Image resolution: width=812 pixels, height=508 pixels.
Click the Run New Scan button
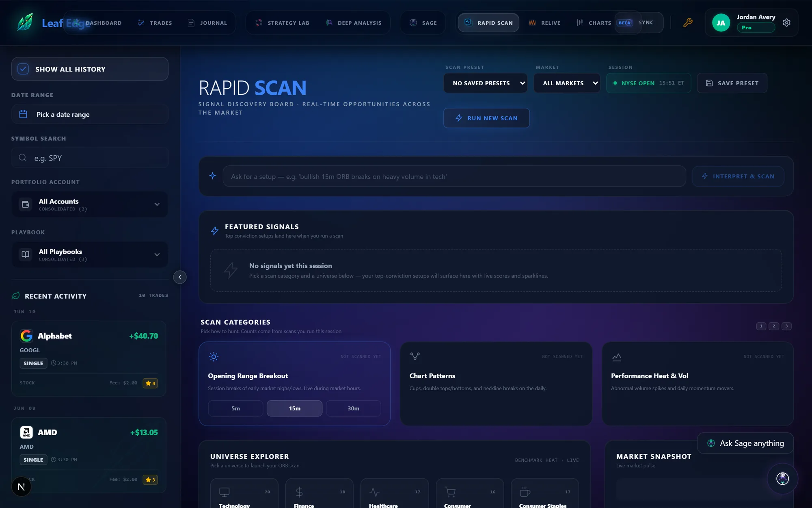click(x=486, y=118)
